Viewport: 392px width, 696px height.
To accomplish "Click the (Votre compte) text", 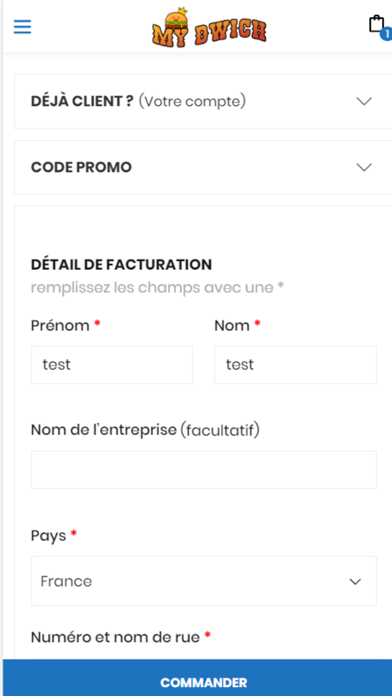I will pos(192,101).
